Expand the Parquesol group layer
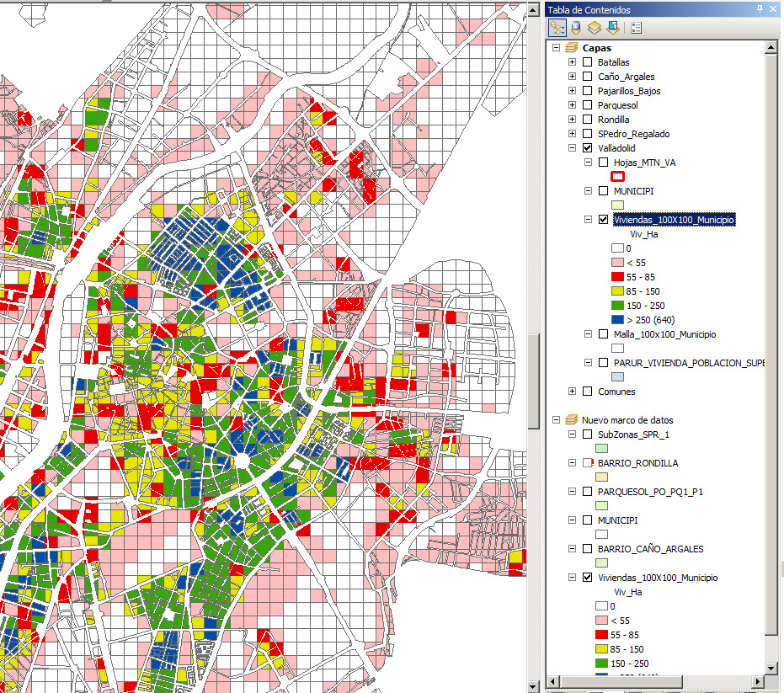The height and width of the screenshot is (693, 784). click(573, 105)
